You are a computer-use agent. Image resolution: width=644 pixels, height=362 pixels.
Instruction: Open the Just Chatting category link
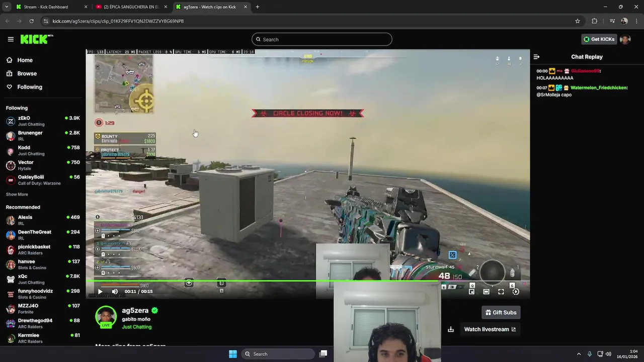point(136,327)
